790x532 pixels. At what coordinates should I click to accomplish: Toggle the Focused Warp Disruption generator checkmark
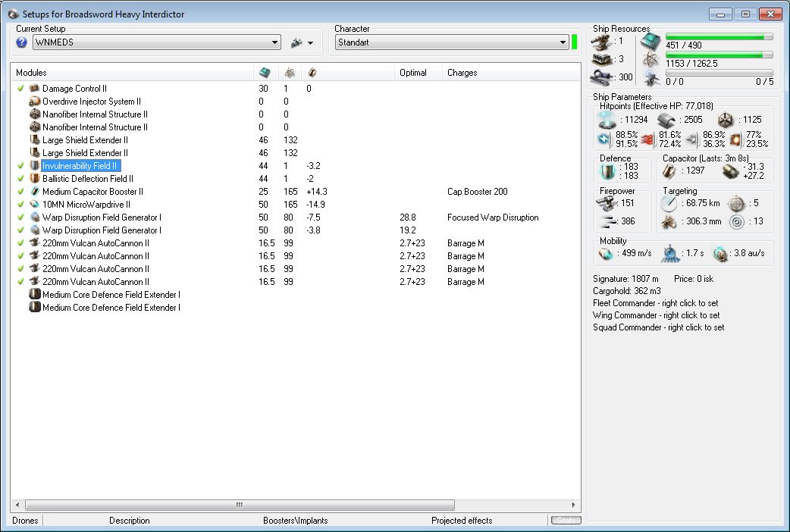point(20,217)
